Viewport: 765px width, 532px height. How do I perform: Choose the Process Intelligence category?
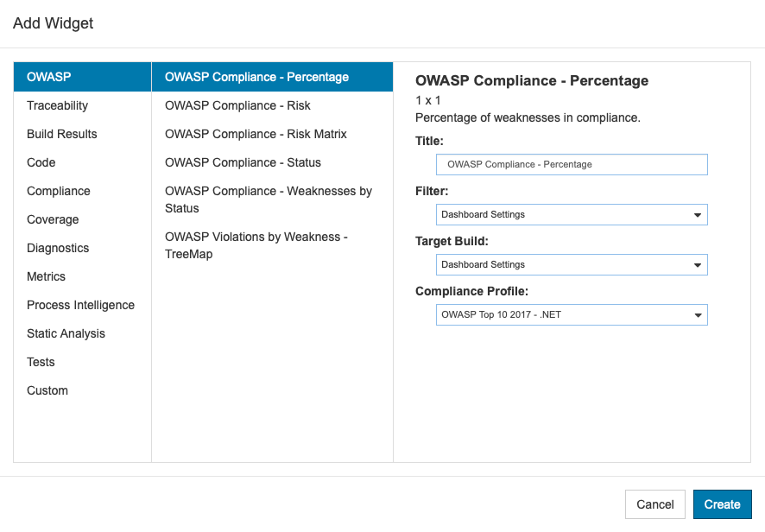[x=82, y=305]
